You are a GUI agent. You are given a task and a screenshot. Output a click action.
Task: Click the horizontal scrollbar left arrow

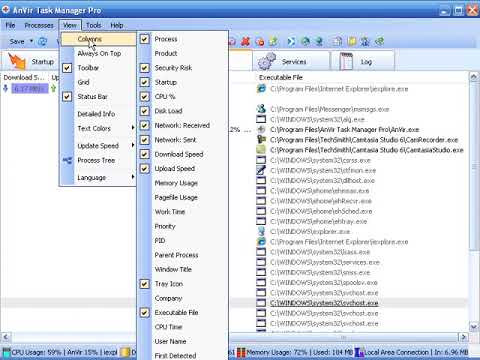click(x=5, y=337)
